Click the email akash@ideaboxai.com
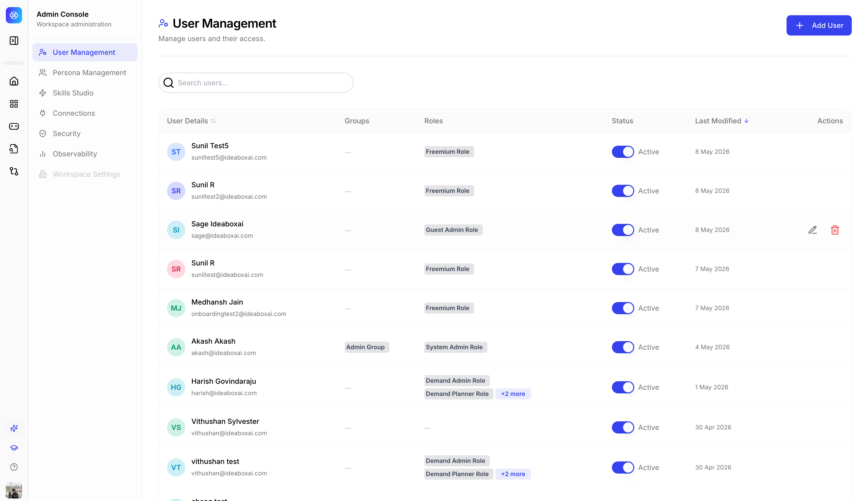868x501 pixels. [224, 353]
